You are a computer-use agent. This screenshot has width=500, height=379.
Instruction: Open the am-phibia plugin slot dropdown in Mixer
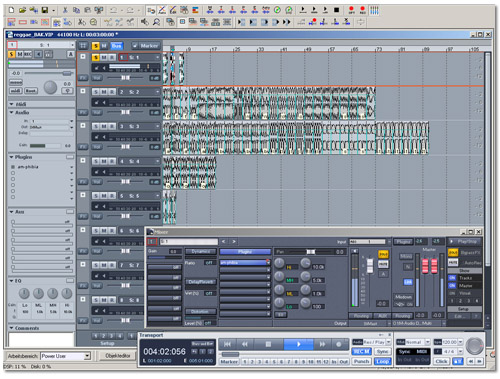(x=268, y=263)
